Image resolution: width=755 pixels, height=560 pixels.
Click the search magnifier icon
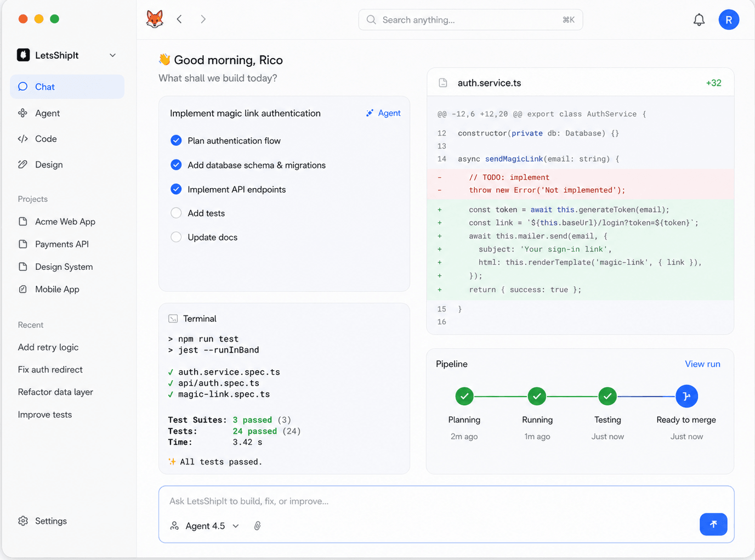[371, 20]
